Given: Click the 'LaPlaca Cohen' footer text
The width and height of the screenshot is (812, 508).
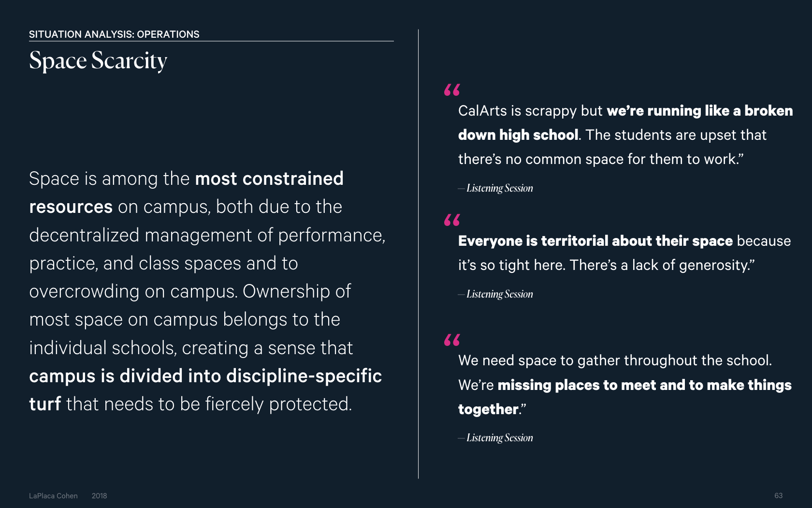Looking at the screenshot, I should [x=53, y=496].
